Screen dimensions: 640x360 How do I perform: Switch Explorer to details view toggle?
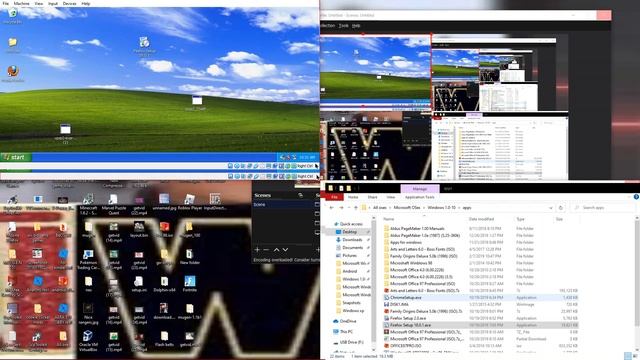627,356
